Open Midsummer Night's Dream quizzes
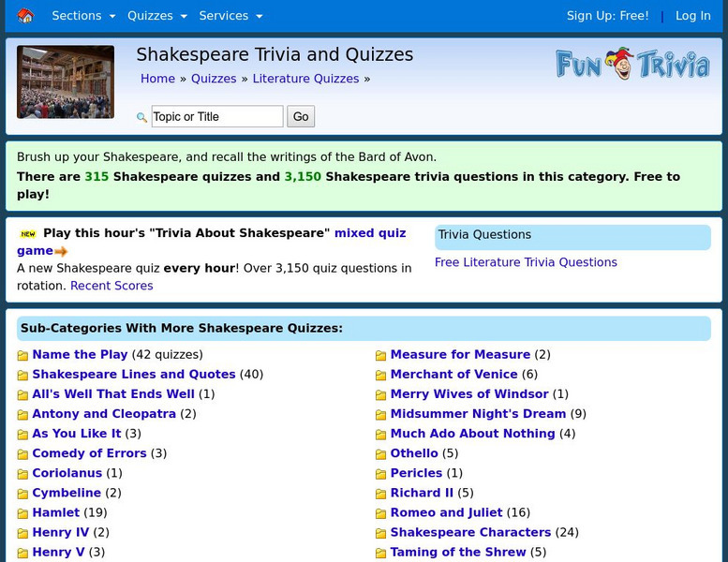The width and height of the screenshot is (728, 562). [478, 413]
